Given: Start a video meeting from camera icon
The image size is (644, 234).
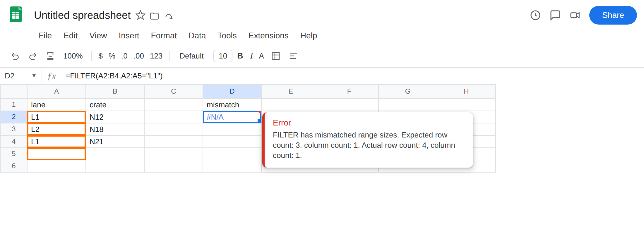Looking at the screenshot, I should coord(575,15).
